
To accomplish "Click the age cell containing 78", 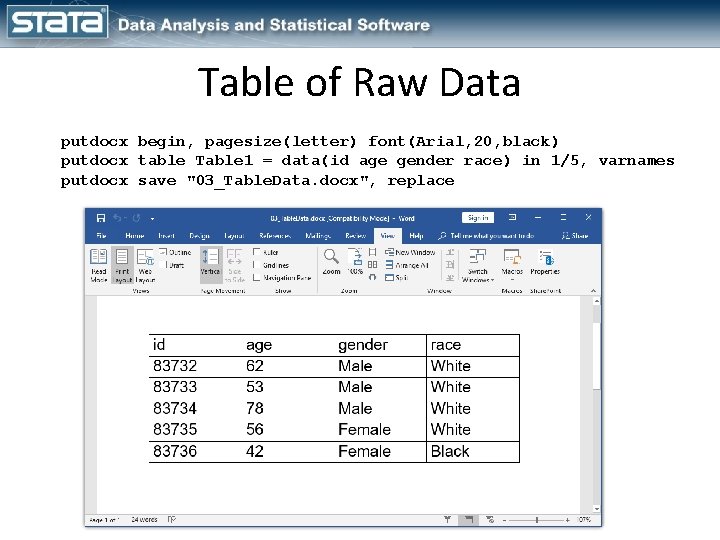I will coord(288,408).
